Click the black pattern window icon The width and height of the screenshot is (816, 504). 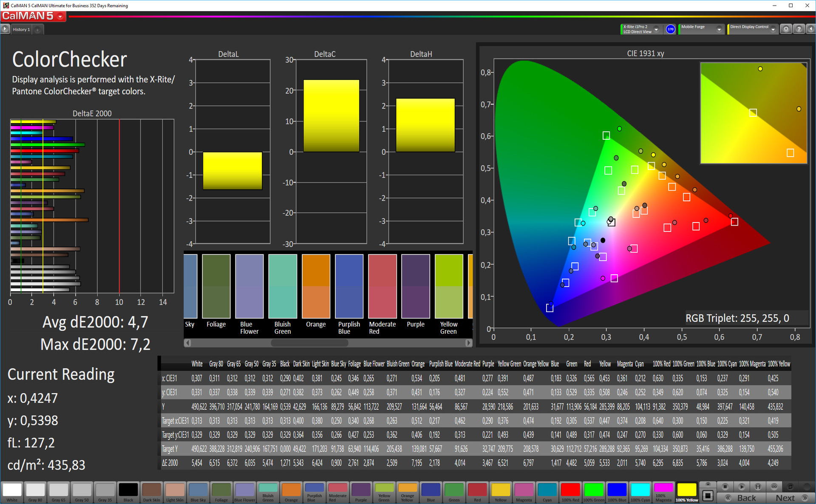coord(708,496)
